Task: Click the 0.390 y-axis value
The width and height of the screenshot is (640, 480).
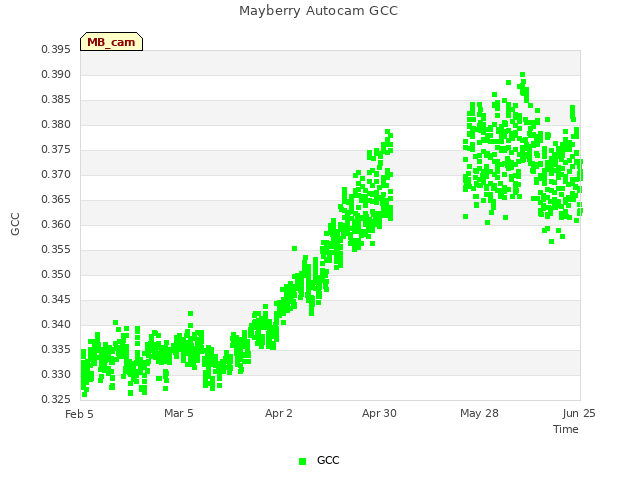Action: (56, 75)
